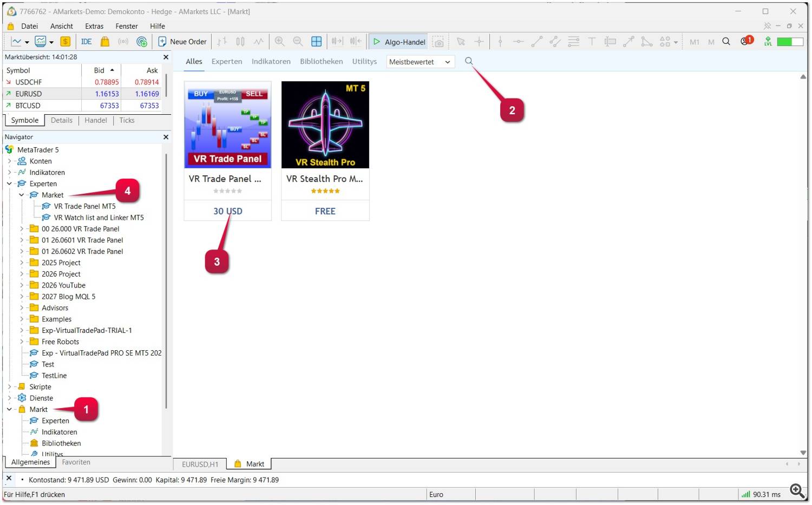
Task: Switch chart to bar chart mode
Action: (222, 42)
